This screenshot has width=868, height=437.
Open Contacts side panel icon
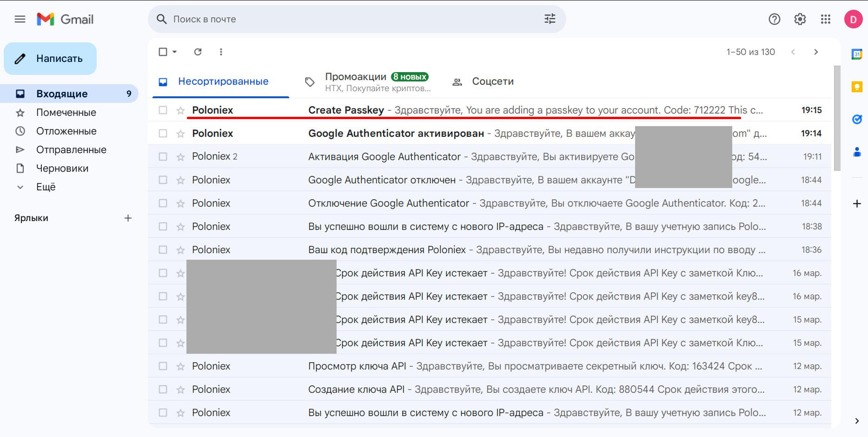(x=857, y=152)
